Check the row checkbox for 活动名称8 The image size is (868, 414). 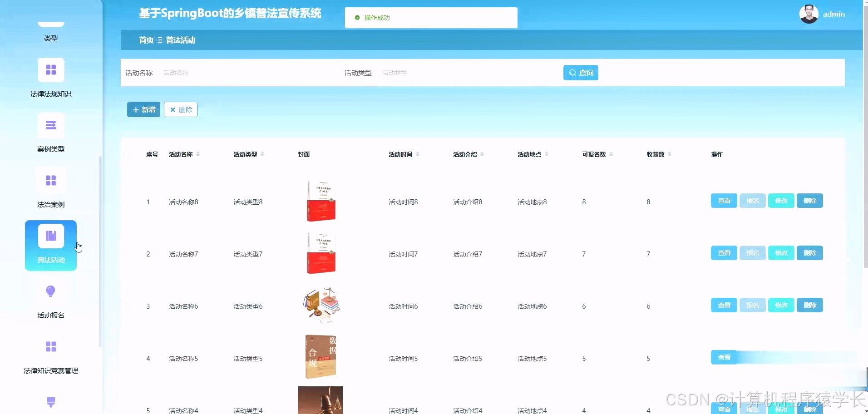point(127,202)
